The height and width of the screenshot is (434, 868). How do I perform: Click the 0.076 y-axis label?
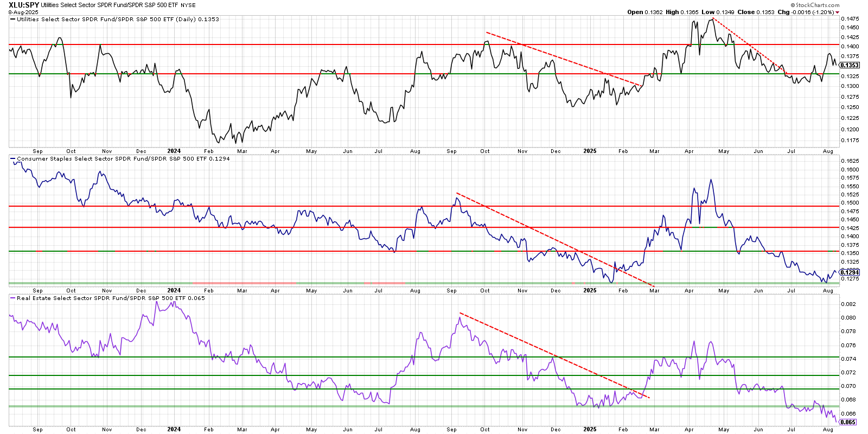[x=848, y=345]
